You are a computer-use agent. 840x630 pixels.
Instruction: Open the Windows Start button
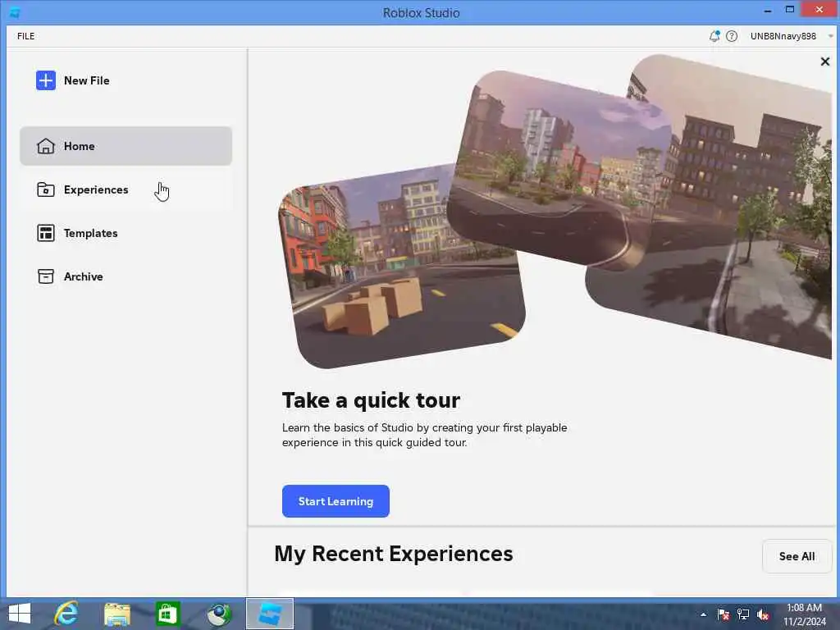point(20,614)
